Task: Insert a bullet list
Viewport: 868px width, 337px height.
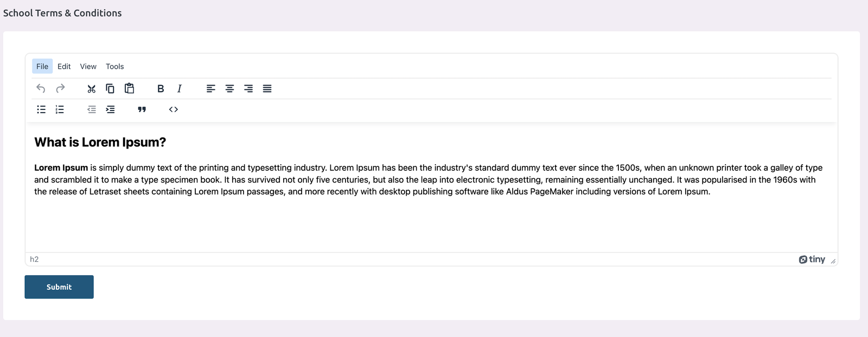Action: [41, 109]
